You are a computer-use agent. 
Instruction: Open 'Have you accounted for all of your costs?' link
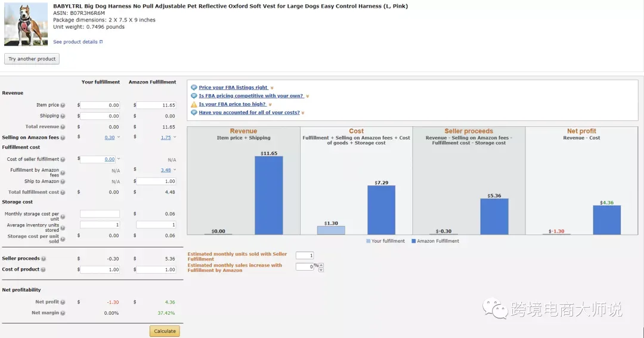249,113
